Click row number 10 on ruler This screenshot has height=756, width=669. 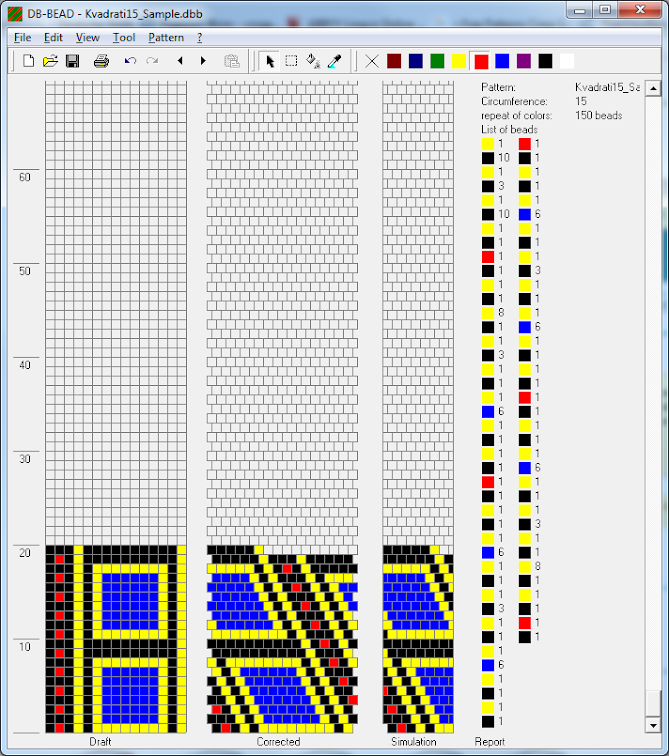pyautogui.click(x=25, y=647)
